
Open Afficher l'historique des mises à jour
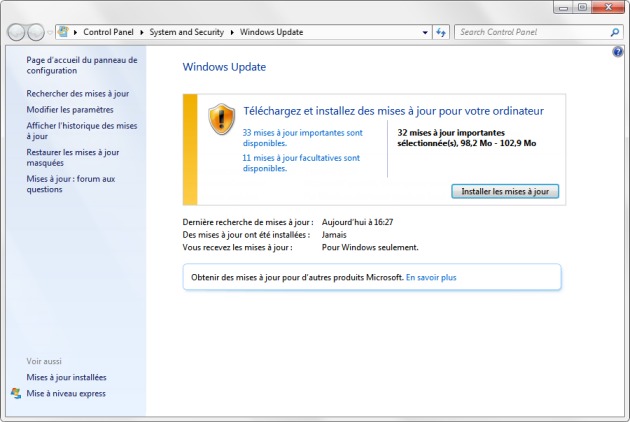[x=82, y=131]
